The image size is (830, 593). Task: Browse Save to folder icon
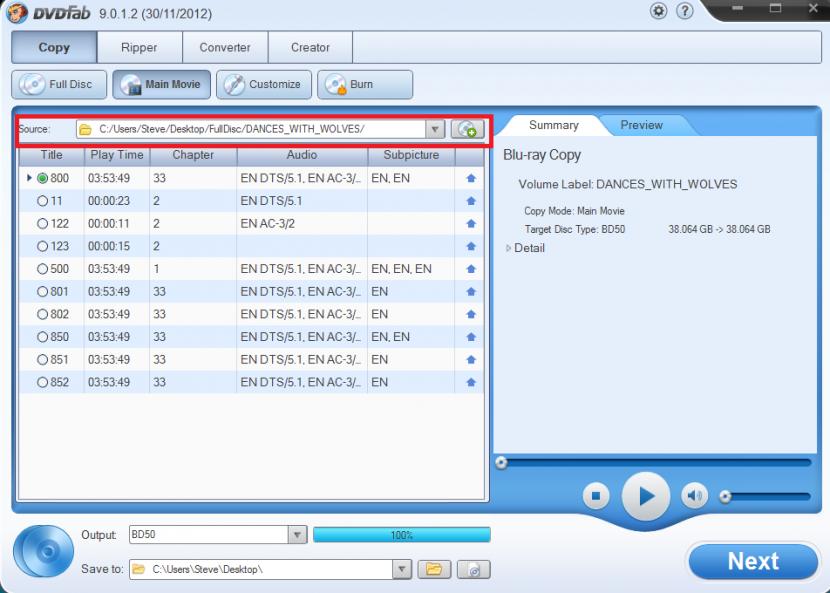point(433,569)
